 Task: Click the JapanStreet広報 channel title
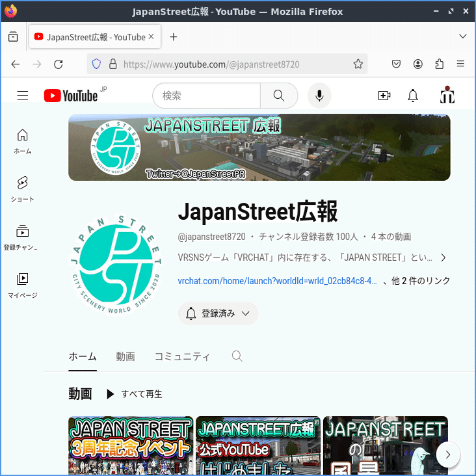(x=258, y=211)
